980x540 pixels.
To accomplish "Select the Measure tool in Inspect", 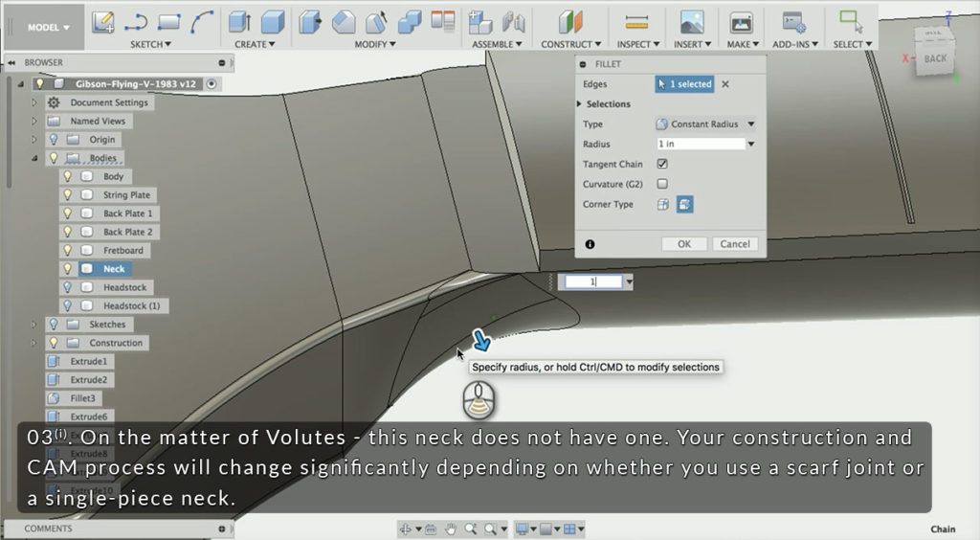I will (635, 22).
